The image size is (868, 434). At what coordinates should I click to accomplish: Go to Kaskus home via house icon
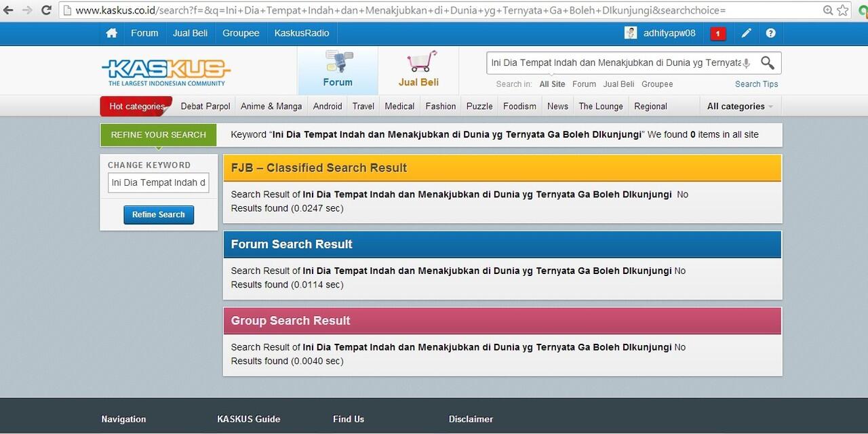pos(112,33)
